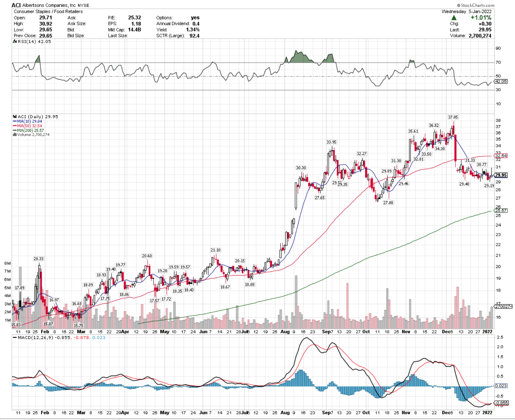Click the MA(10) 29.84 legend entry
This screenshot has height=420, width=515.
point(30,121)
